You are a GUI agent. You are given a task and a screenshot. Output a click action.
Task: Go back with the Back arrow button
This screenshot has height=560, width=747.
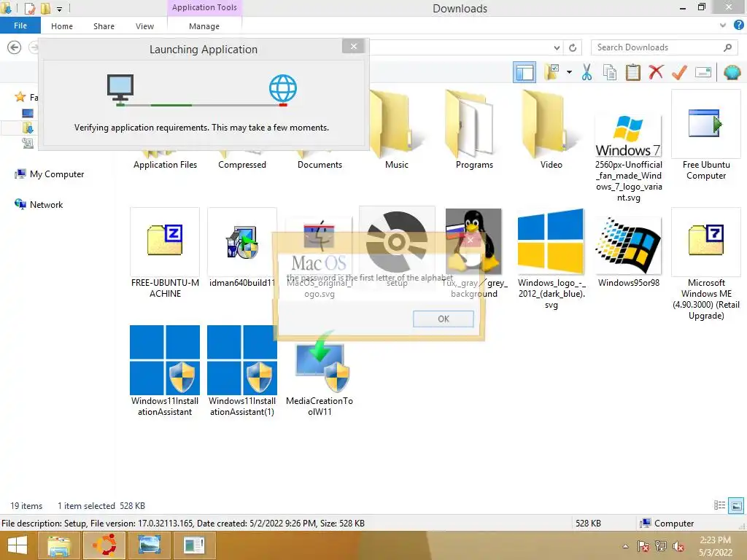tap(15, 47)
